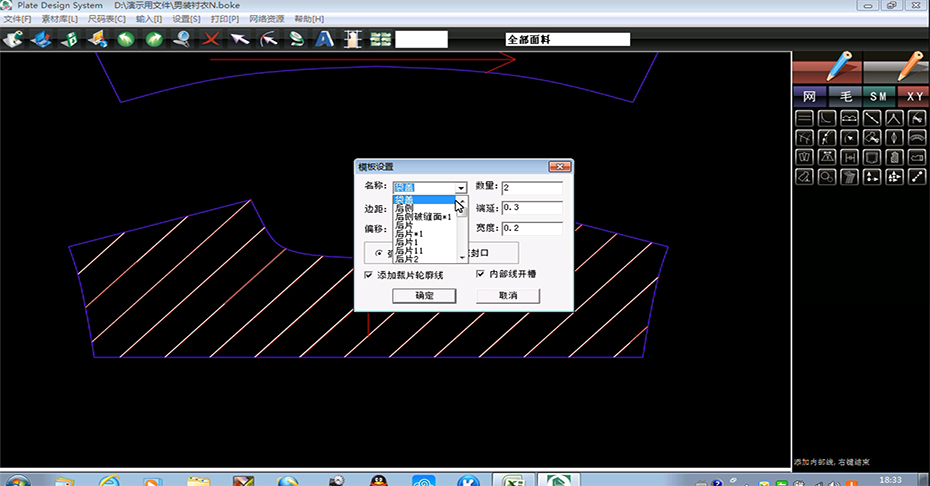Image resolution: width=930 pixels, height=486 pixels.
Task: Select the radio button in the dialog group box
Action: (x=377, y=252)
